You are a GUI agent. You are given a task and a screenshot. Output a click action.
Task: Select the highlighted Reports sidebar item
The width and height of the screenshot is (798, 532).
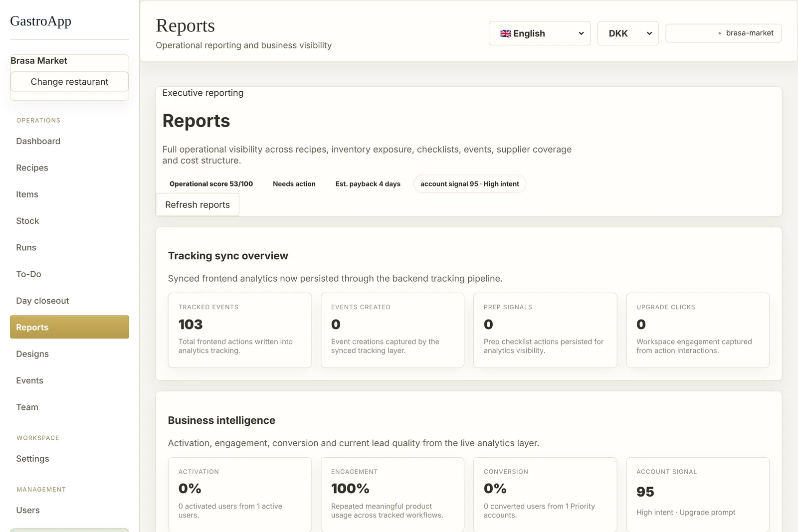pos(69,327)
